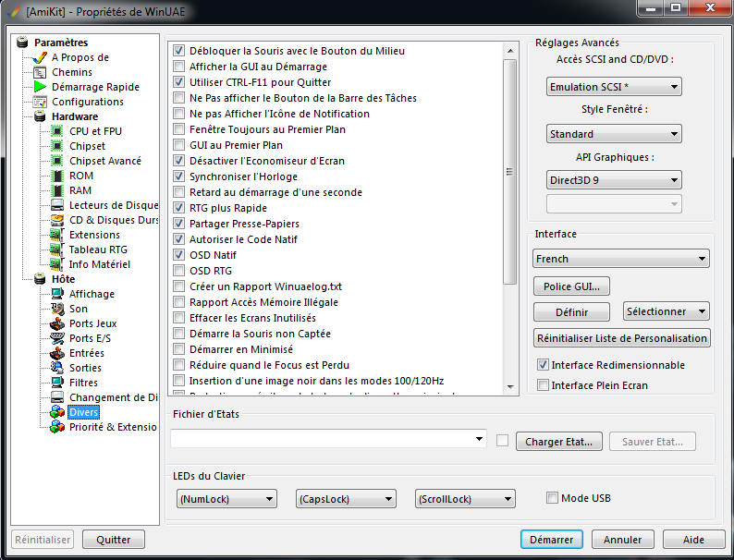The width and height of the screenshot is (734, 560).
Task: Toggle Utiliser CTRL-F11 pour Quitter
Action: click(178, 82)
